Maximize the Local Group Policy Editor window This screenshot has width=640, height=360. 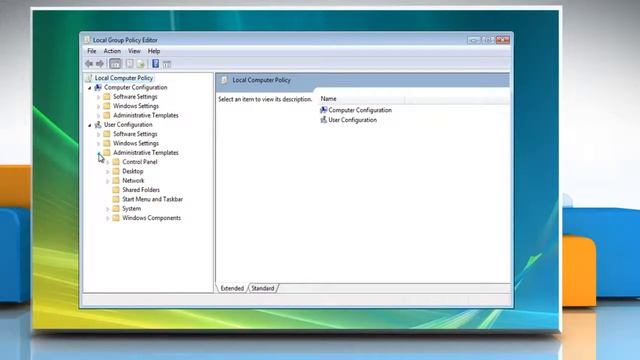[x=488, y=40]
